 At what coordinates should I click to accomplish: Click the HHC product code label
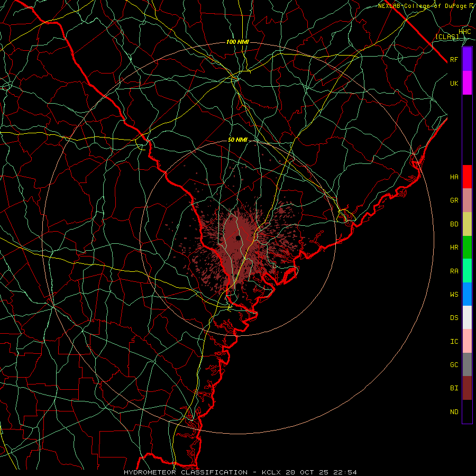coord(465,32)
